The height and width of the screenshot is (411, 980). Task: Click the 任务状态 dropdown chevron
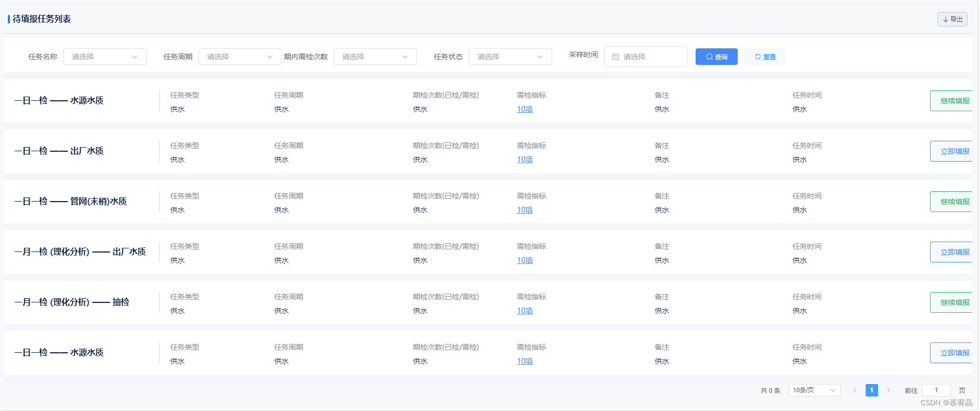tap(540, 57)
